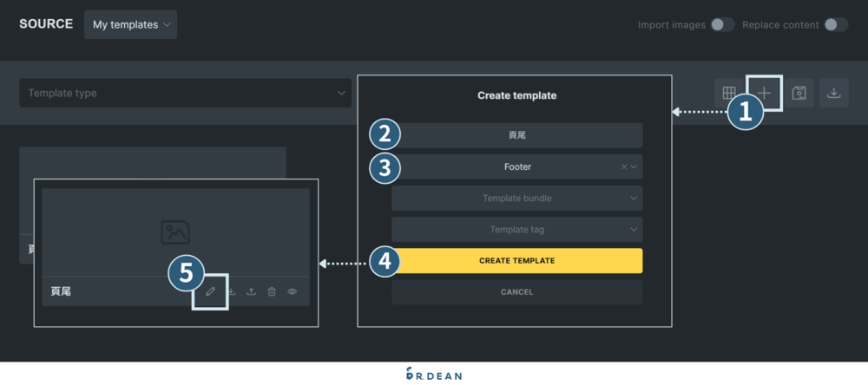Click the download icon in the top toolbar
The height and width of the screenshot is (385, 868).
[x=833, y=94]
